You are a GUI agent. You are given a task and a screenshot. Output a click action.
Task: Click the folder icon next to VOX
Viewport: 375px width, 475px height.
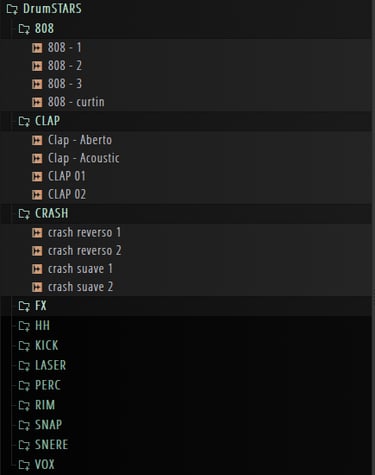tap(24, 465)
